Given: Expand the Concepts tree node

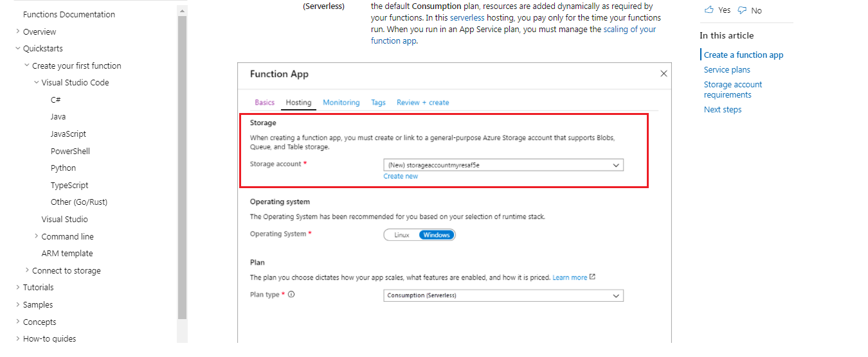Looking at the screenshot, I should coord(17,322).
